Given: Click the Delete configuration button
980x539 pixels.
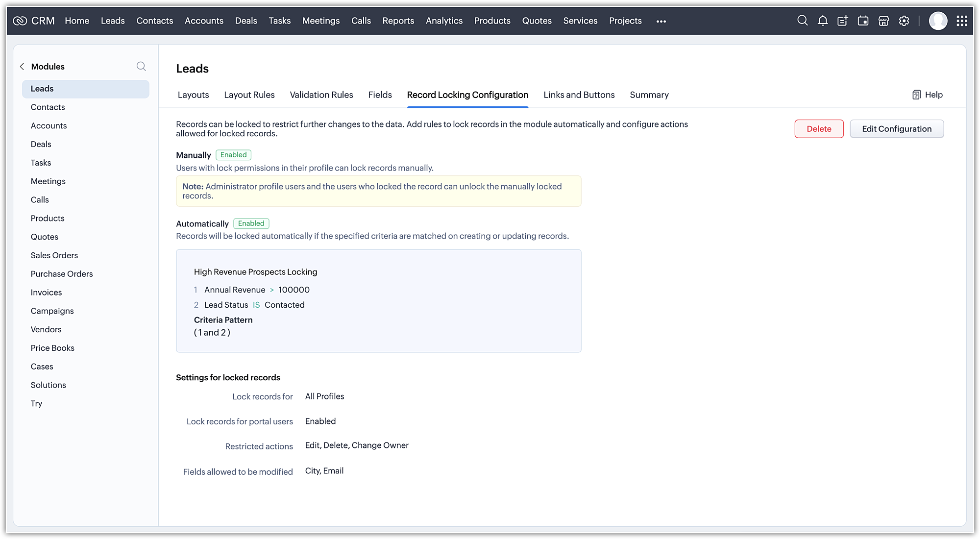Looking at the screenshot, I should [x=819, y=129].
